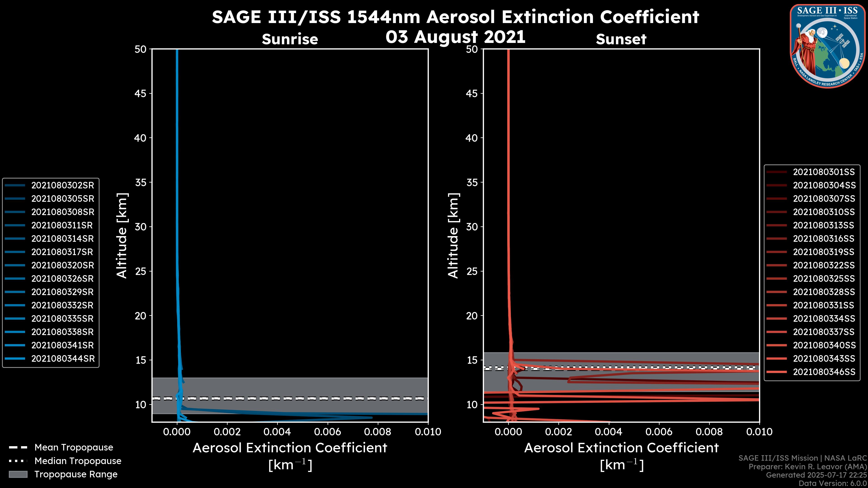
Task: Select legend entry 2021080344SR
Action: [63, 359]
